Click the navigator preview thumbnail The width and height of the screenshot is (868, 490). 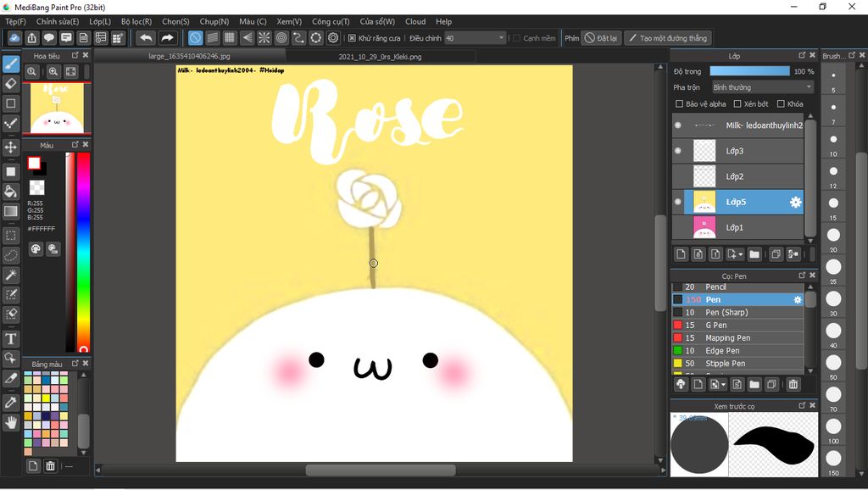pyautogui.click(x=57, y=108)
